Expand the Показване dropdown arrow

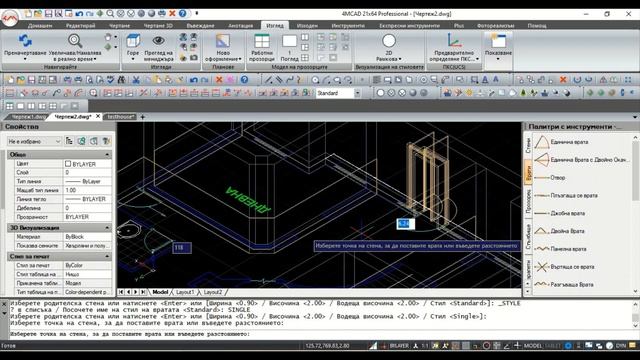(x=498, y=59)
